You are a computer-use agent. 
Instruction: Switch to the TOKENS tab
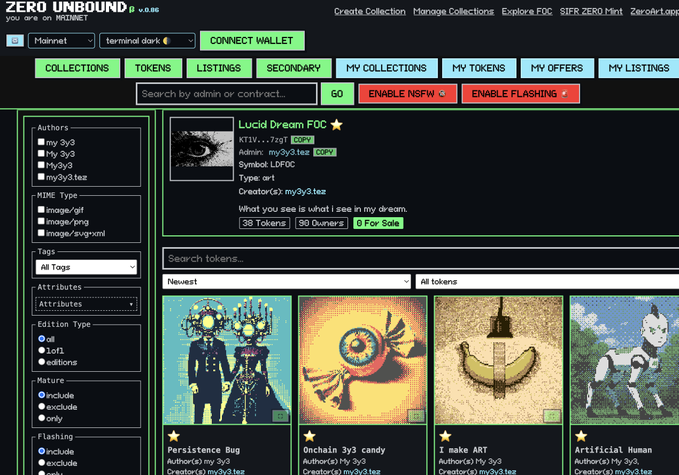153,68
